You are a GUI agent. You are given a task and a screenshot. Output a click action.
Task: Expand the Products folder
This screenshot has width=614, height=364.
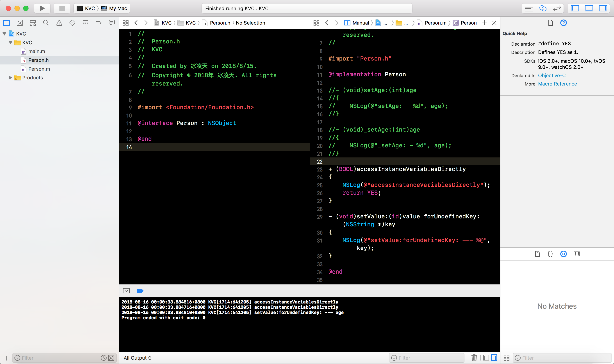tap(10, 77)
